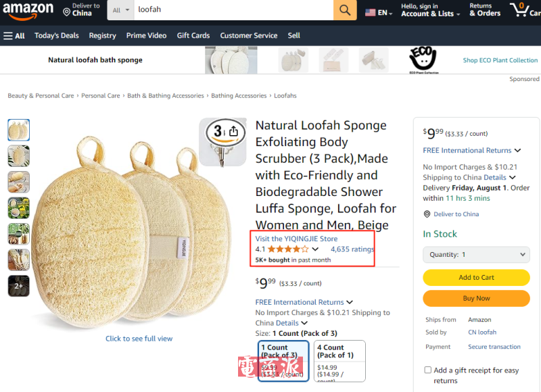Viewport: 541px width, 392px height.
Task: Open Today's Deals menu item
Action: [56, 36]
